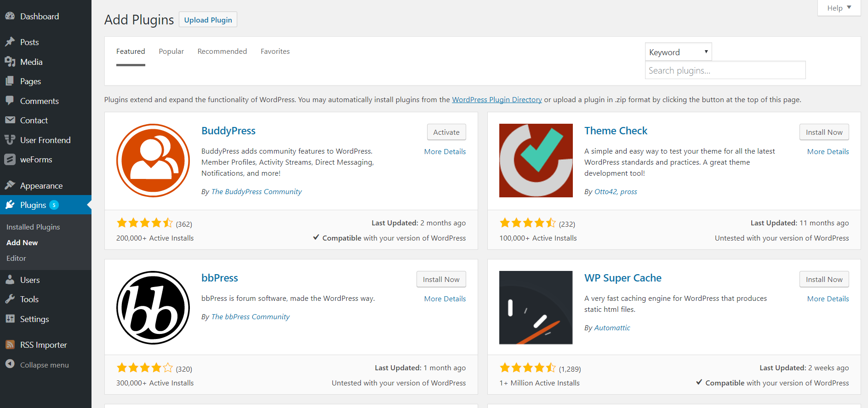Open More Details for BuddyPress
The image size is (868, 408).
click(x=445, y=151)
